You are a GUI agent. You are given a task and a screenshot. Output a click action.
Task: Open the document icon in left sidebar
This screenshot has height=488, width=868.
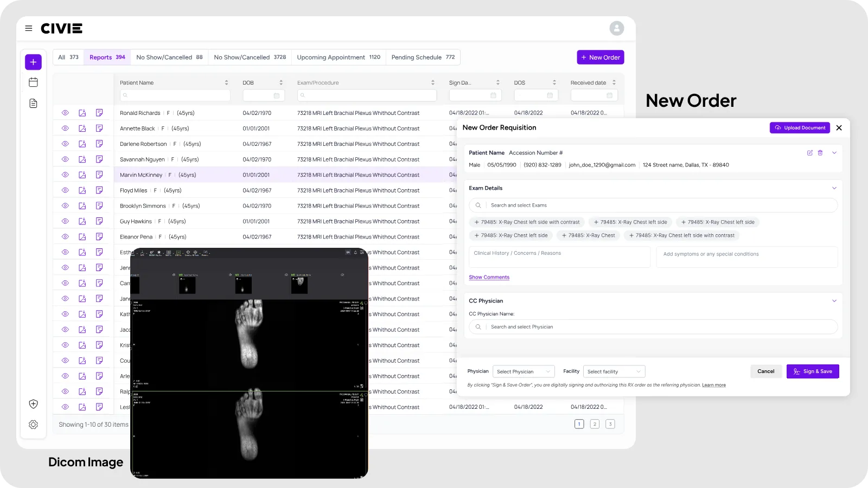pyautogui.click(x=33, y=103)
